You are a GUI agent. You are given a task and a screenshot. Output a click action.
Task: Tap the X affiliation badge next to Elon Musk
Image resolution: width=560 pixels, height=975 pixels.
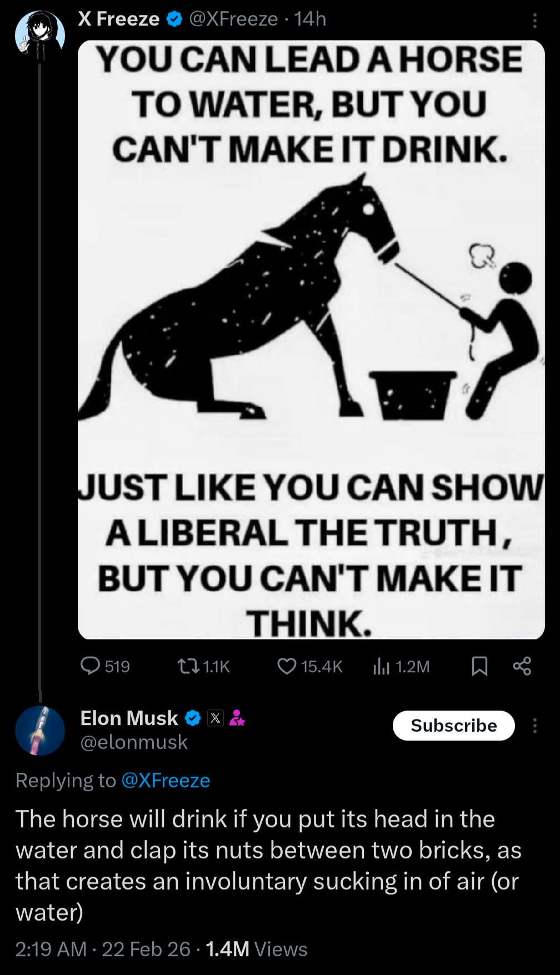pyautogui.click(x=215, y=718)
